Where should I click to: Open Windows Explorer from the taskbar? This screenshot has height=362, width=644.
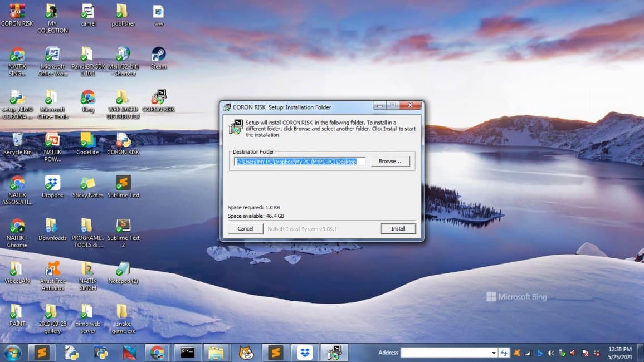pos(216,353)
